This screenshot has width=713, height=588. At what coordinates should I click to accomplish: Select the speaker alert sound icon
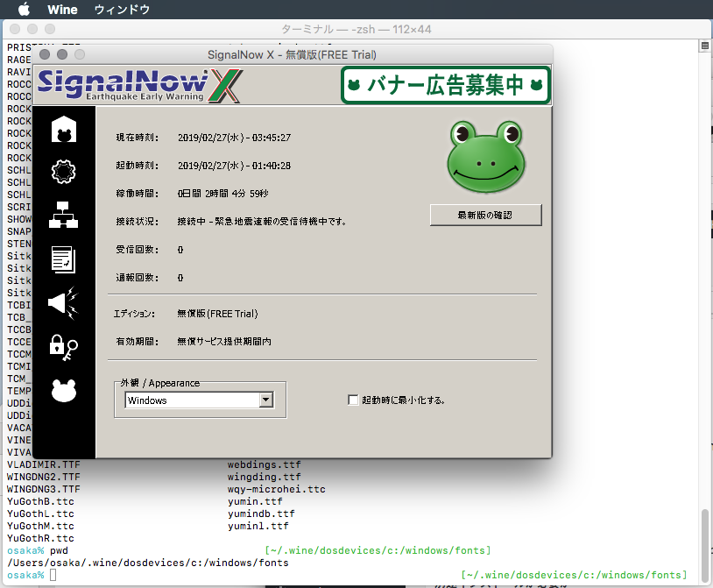click(x=63, y=303)
